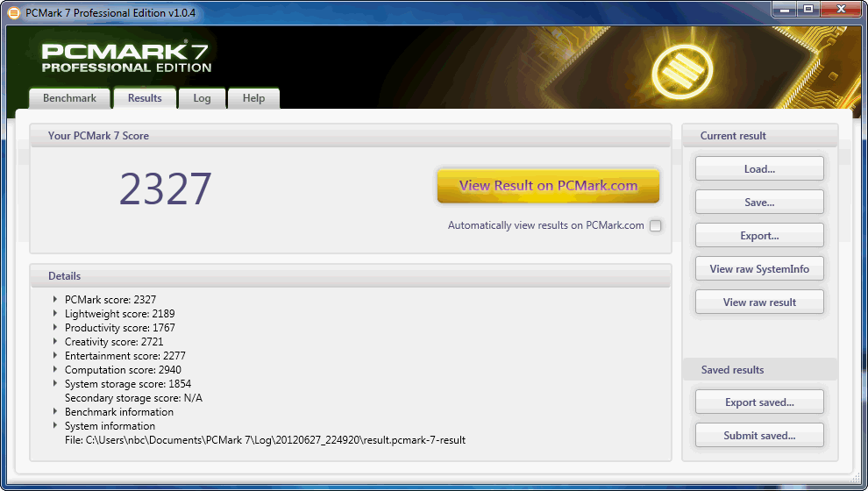The width and height of the screenshot is (868, 491).
Task: Click the result file path text
Action: tap(265, 439)
